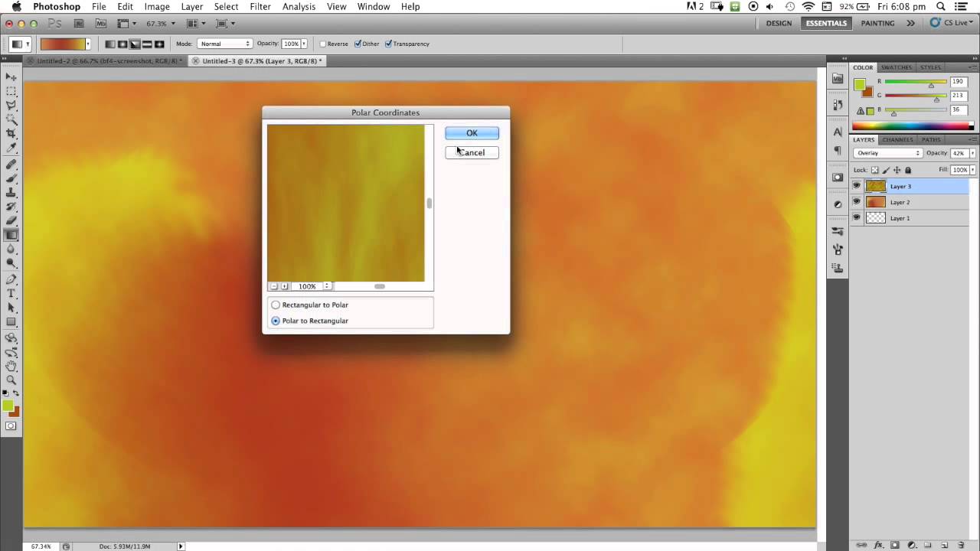Open the gradient Mode dropdown
This screenshot has width=980, height=551.
[224, 44]
